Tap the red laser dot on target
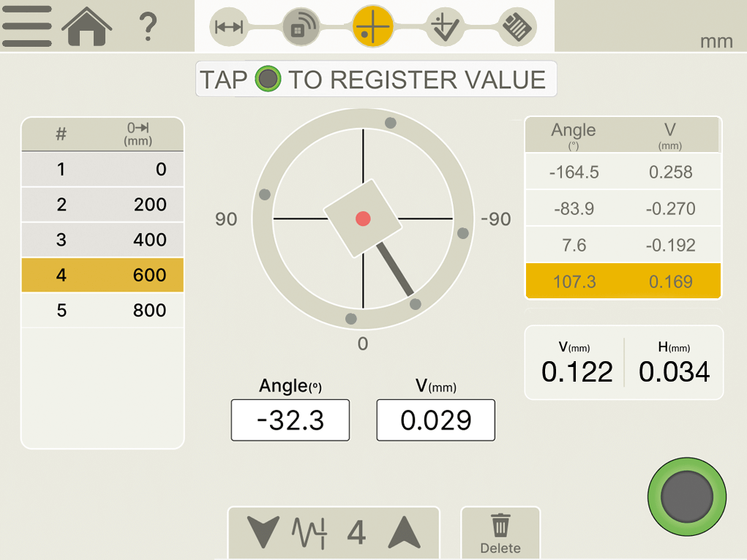The image size is (747, 560). tap(363, 218)
